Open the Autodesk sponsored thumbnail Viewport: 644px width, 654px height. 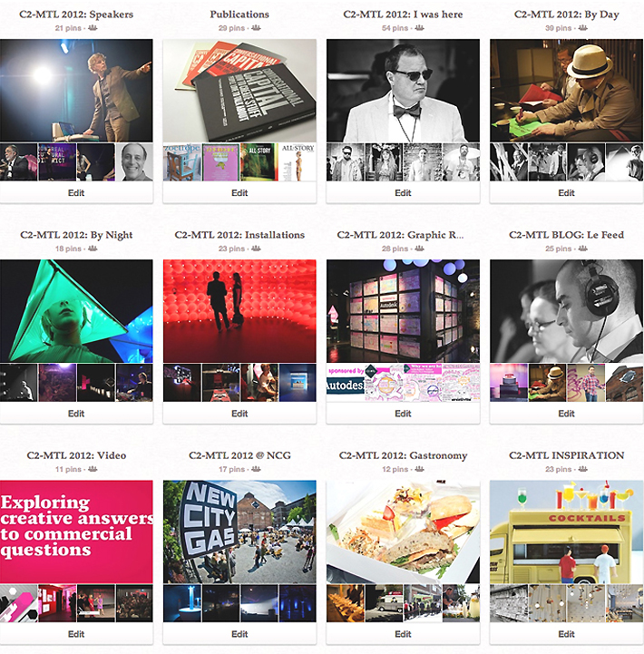(x=346, y=383)
